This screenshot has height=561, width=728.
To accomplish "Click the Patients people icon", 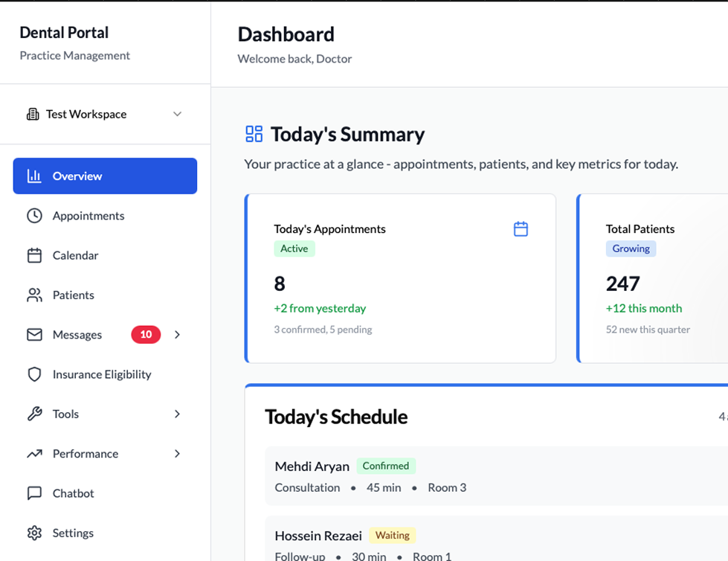I will pyautogui.click(x=34, y=295).
